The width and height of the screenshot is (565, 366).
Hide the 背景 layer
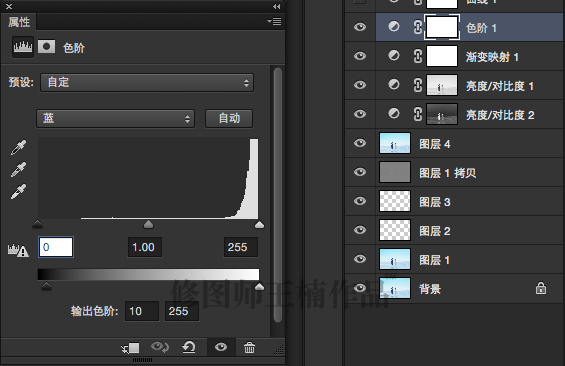(360, 288)
